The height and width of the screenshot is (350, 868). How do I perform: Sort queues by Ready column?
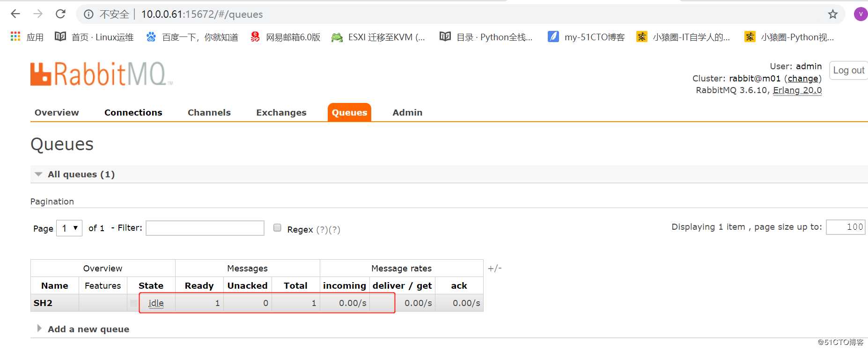point(199,285)
